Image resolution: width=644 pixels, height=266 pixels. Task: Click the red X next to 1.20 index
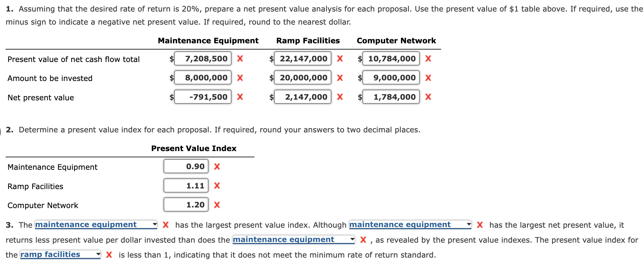pos(217,205)
